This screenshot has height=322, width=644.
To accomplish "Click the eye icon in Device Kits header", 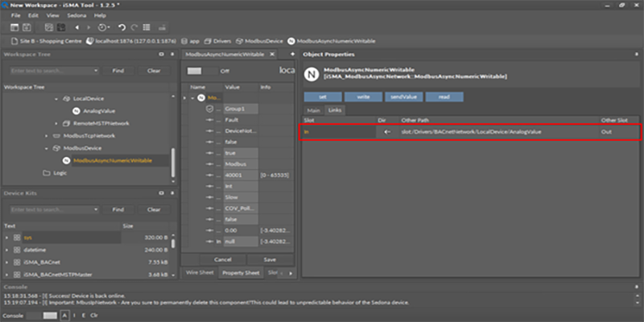I will point(162,193).
